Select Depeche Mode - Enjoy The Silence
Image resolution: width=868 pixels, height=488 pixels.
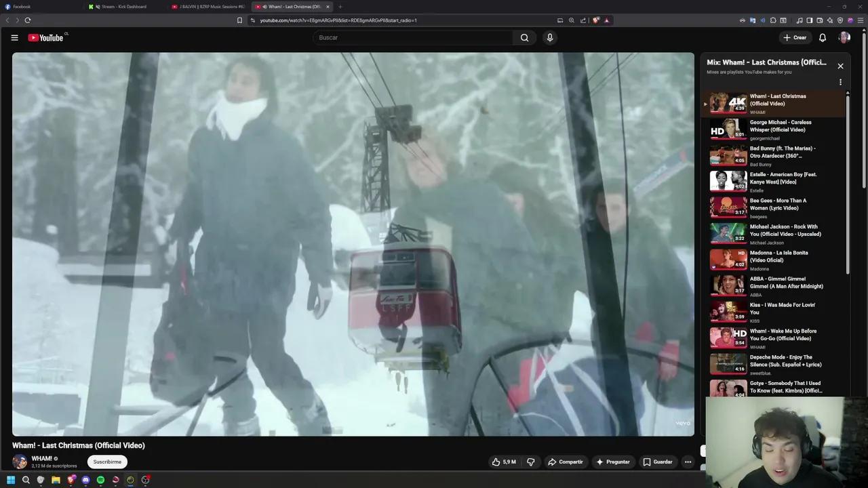tap(773, 365)
